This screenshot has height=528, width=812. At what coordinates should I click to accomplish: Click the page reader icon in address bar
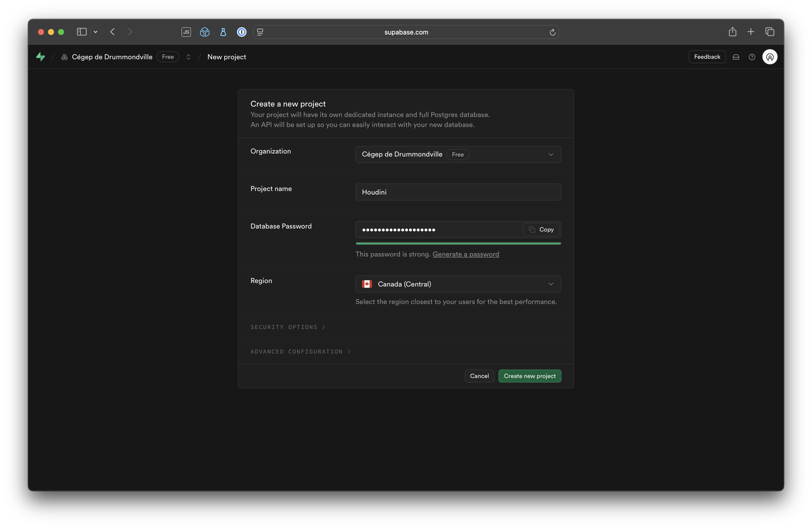tap(260, 32)
